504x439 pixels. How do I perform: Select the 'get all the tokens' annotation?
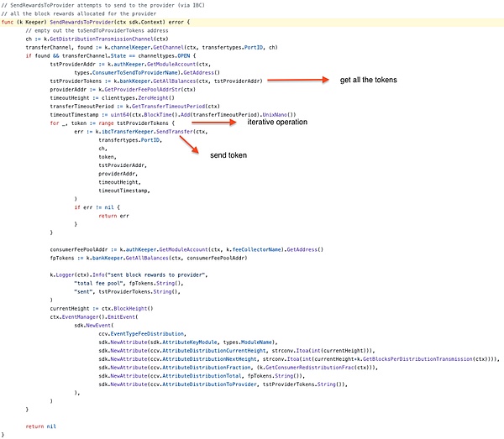(x=368, y=80)
